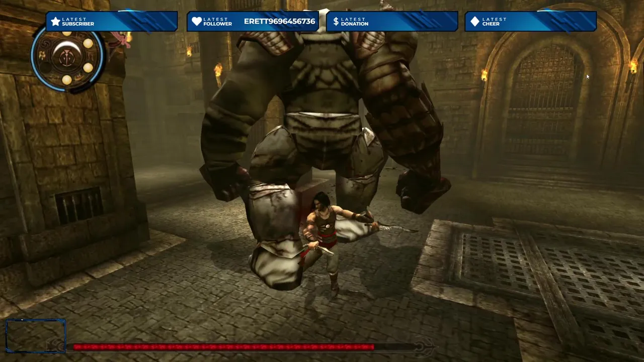Viewport: 644px width, 362px height.
Task: Click the star icon beside Latest Subscriber
Action: 55,22
